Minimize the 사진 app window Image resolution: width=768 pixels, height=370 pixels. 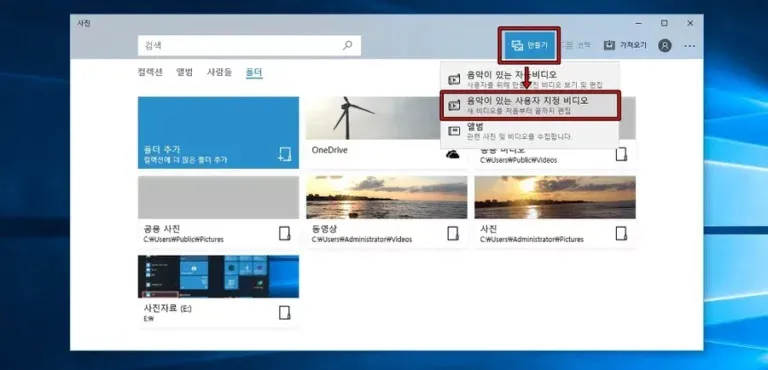pyautogui.click(x=639, y=23)
